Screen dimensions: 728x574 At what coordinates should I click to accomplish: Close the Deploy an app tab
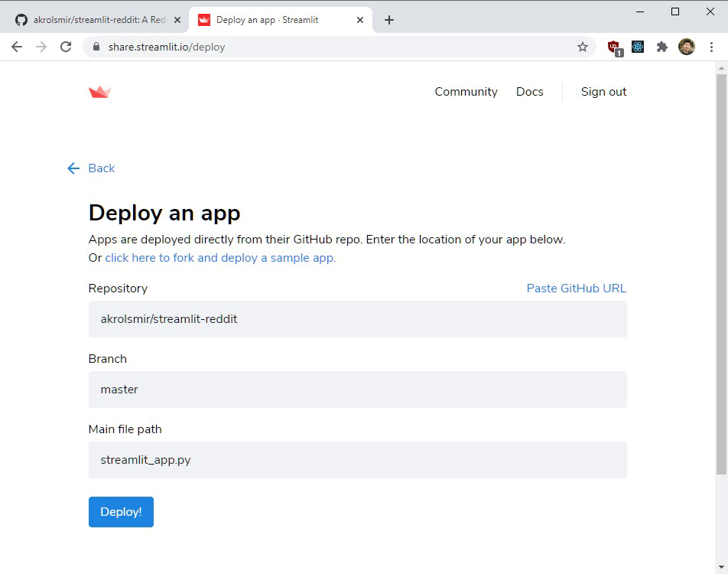tap(360, 20)
